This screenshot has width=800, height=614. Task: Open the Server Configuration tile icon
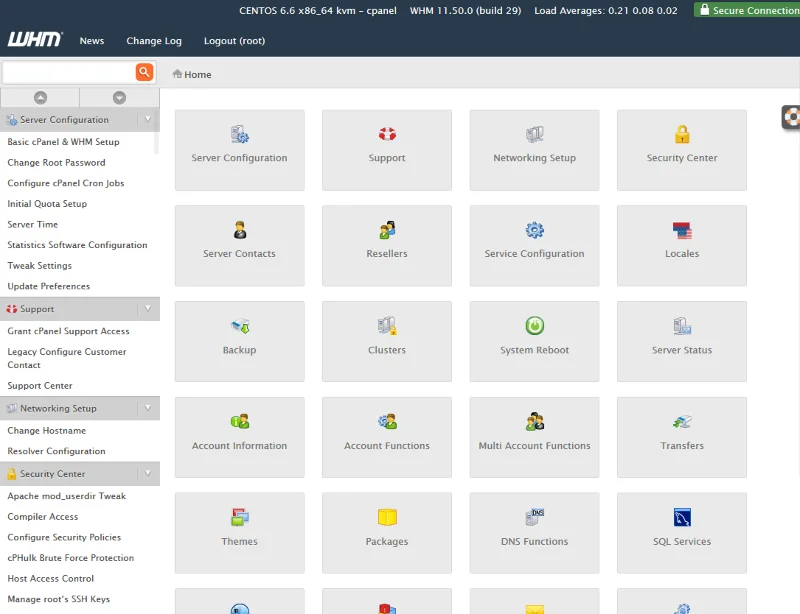click(x=239, y=135)
